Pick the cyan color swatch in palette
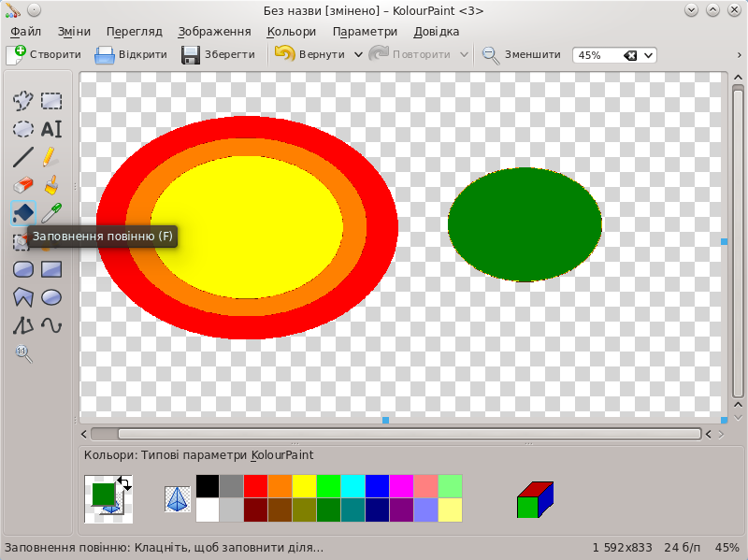 pyautogui.click(x=352, y=485)
